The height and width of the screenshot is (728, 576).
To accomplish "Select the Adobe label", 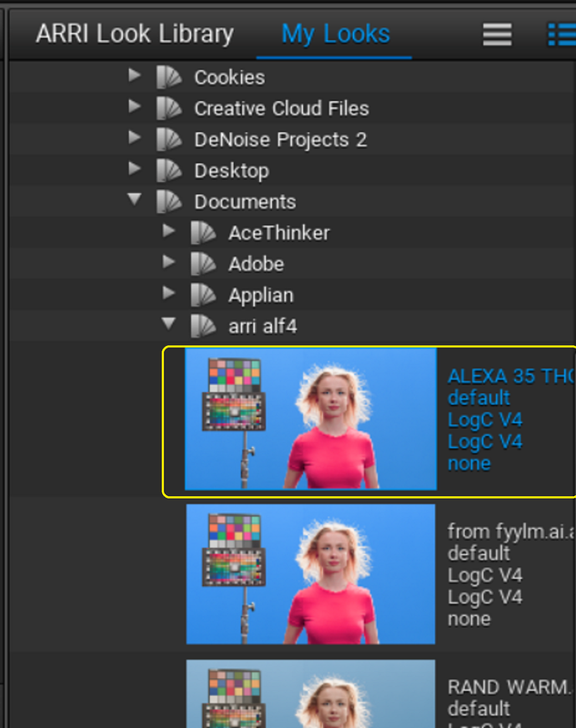I will coord(257,264).
